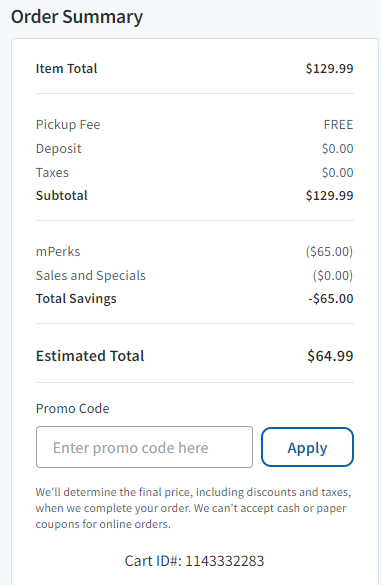Select the Total Savings label
Viewport: 381px width, 585px height.
[x=76, y=299]
